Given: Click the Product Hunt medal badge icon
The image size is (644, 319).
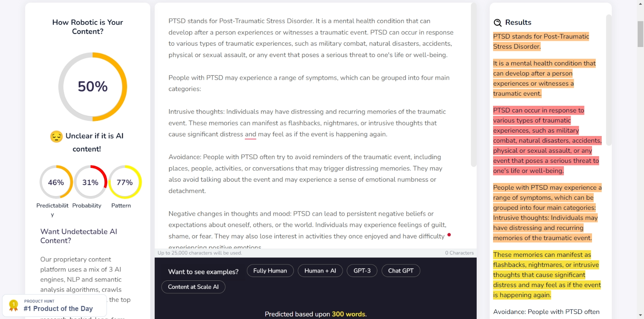Looking at the screenshot, I should (x=13, y=305).
